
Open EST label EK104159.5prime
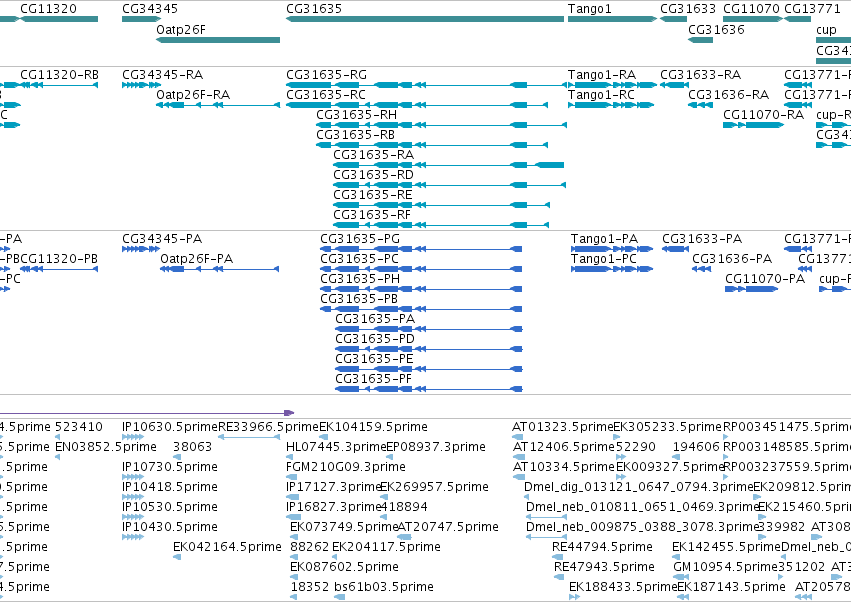click(x=373, y=427)
